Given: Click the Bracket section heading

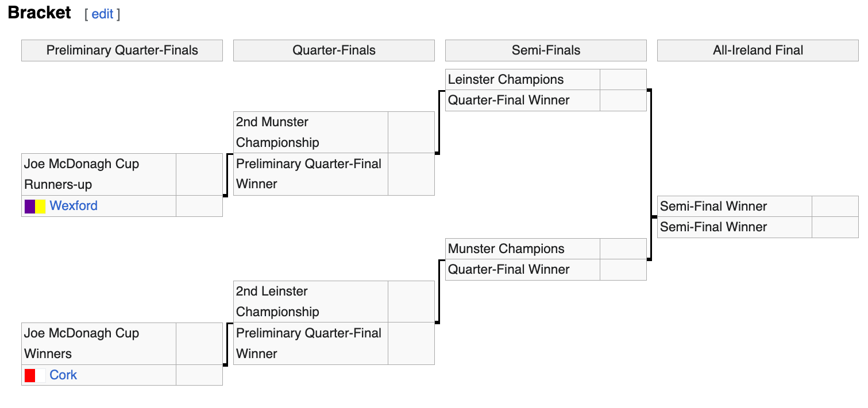Looking at the screenshot, I should (x=40, y=13).
